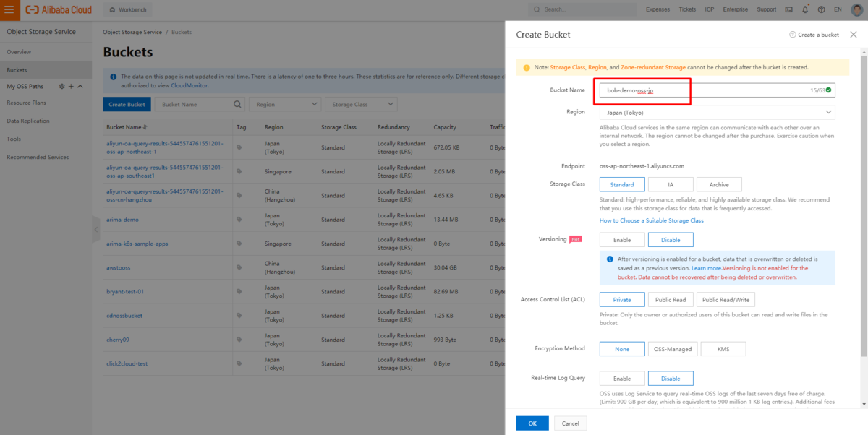The width and height of the screenshot is (868, 435).
Task: Click the settings gear beside My OSS Paths
Action: click(61, 86)
